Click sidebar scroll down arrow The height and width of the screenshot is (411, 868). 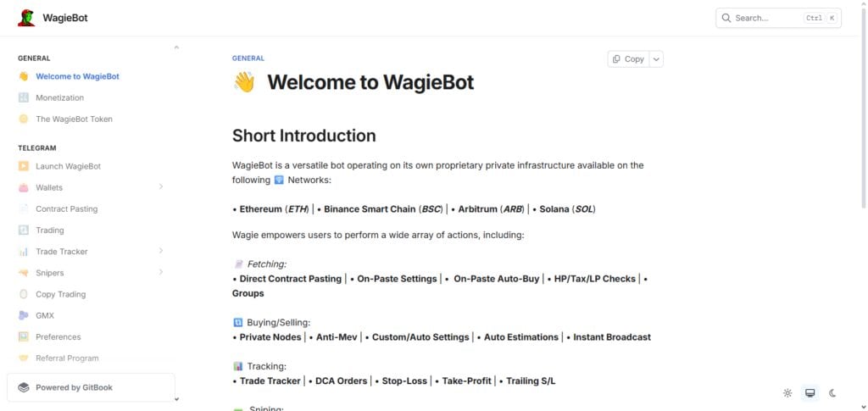click(x=176, y=398)
